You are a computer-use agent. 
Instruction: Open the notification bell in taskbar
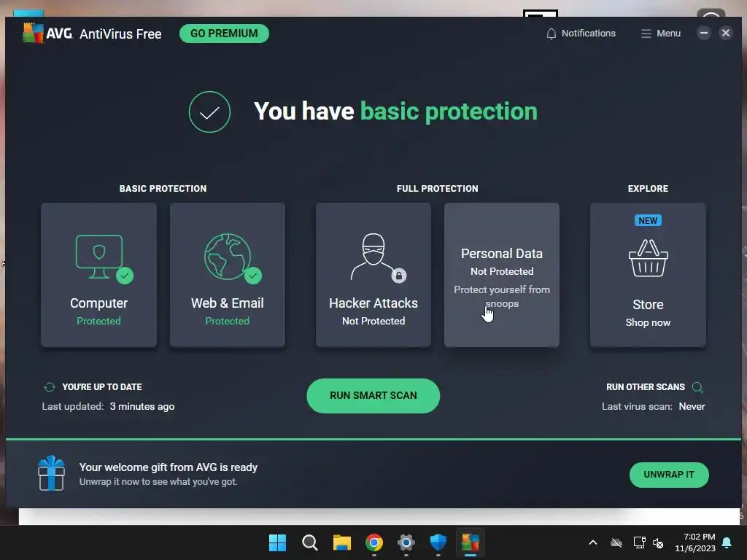(727, 542)
